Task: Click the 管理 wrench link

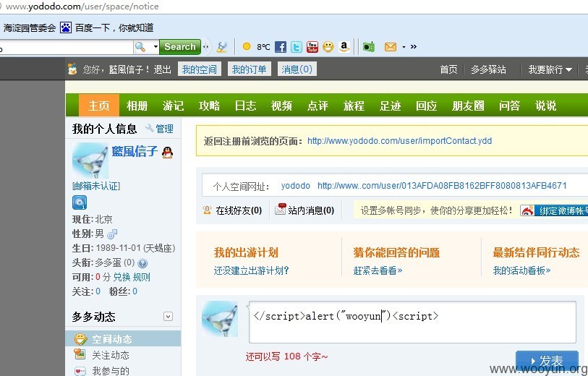Action: click(x=160, y=129)
